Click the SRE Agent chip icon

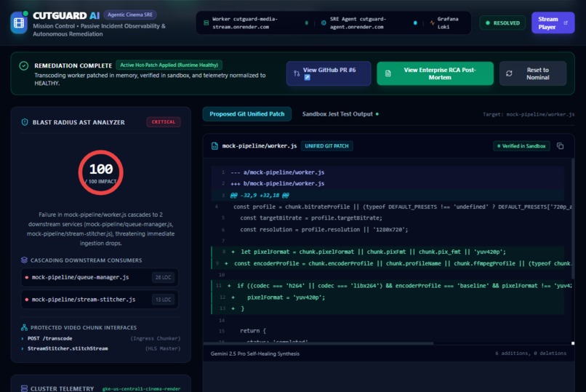point(324,23)
